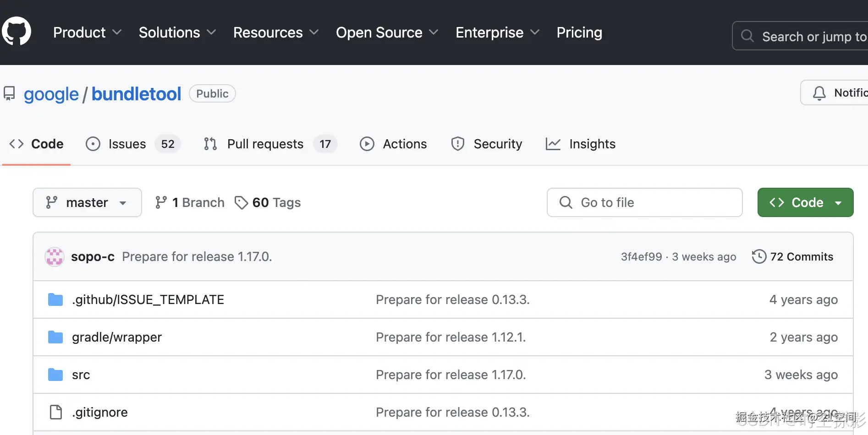Click the .gitignore file icon
The image size is (868, 435).
coord(56,412)
